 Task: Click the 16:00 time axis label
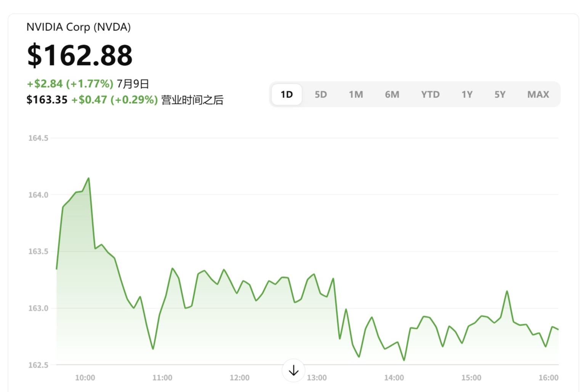tap(548, 378)
